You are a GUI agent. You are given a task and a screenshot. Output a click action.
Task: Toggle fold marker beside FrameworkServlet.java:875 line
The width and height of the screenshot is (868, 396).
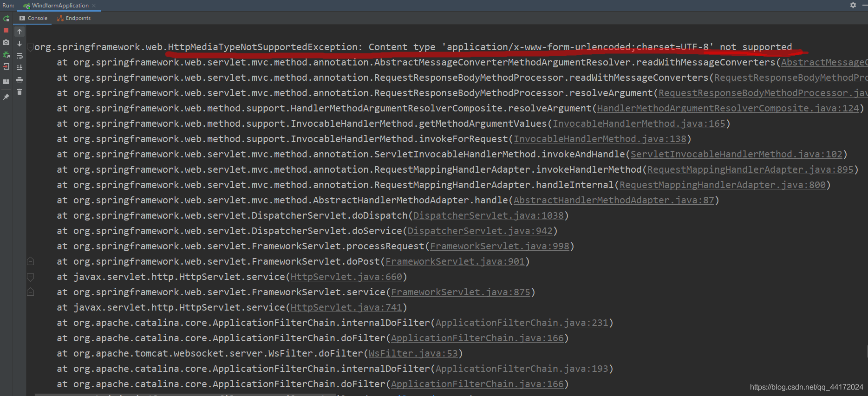click(30, 292)
